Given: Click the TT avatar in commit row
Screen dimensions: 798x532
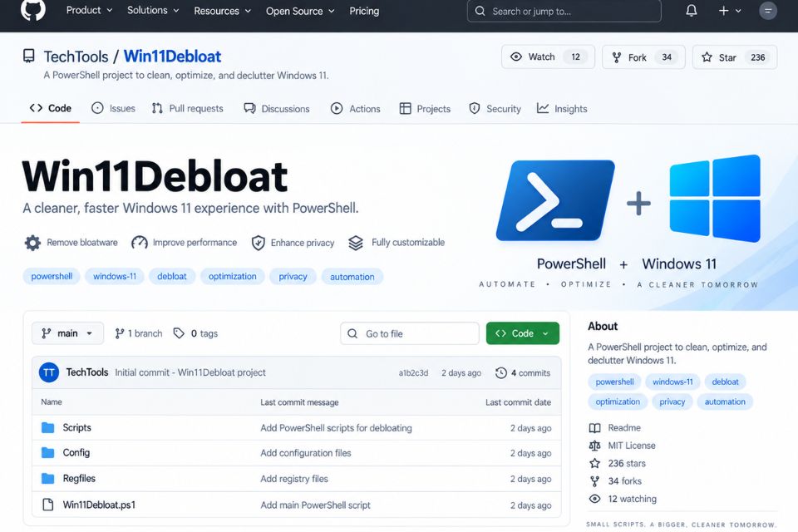Looking at the screenshot, I should [x=49, y=372].
